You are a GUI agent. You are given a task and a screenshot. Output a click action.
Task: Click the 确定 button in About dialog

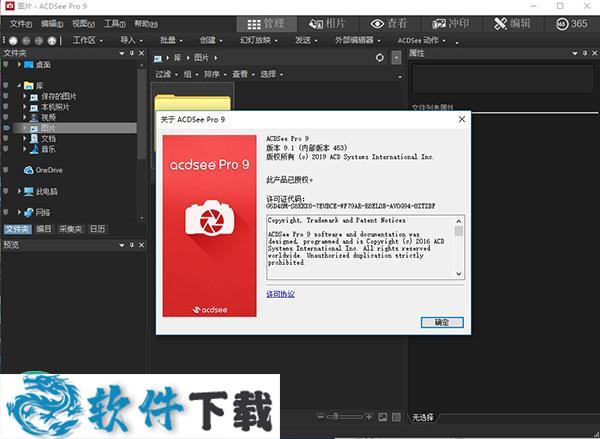coord(442,322)
